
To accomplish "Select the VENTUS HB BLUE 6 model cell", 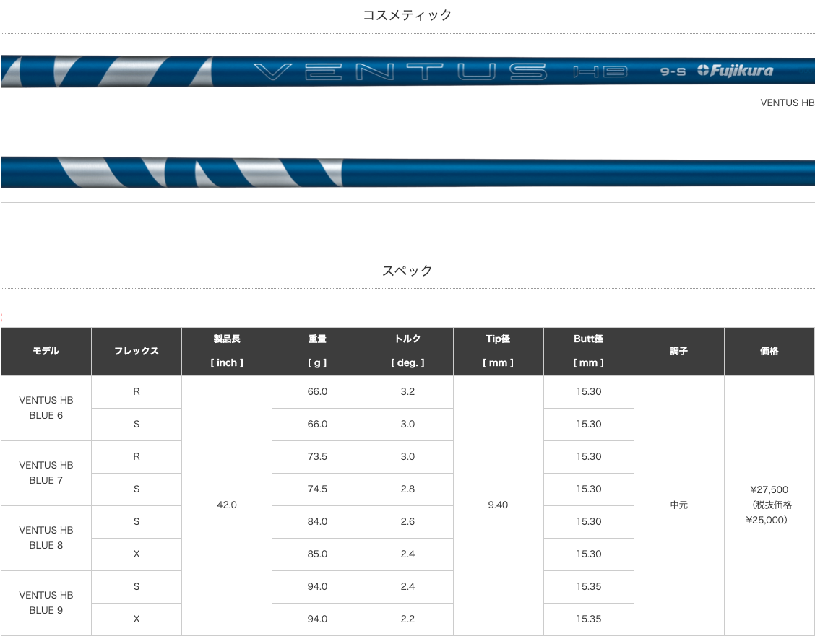I will click(46, 408).
